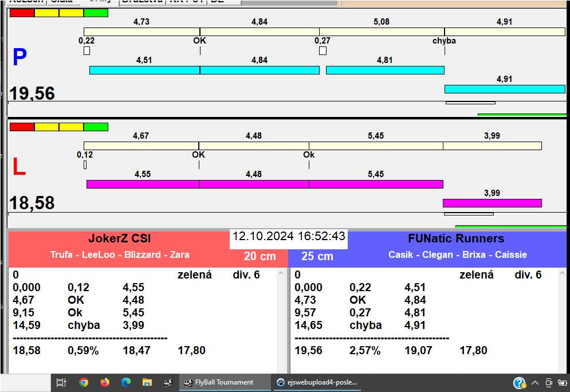Viewport: 570px width, 392px height.
Task: Open File Explorer from the taskbar
Action: (147, 382)
